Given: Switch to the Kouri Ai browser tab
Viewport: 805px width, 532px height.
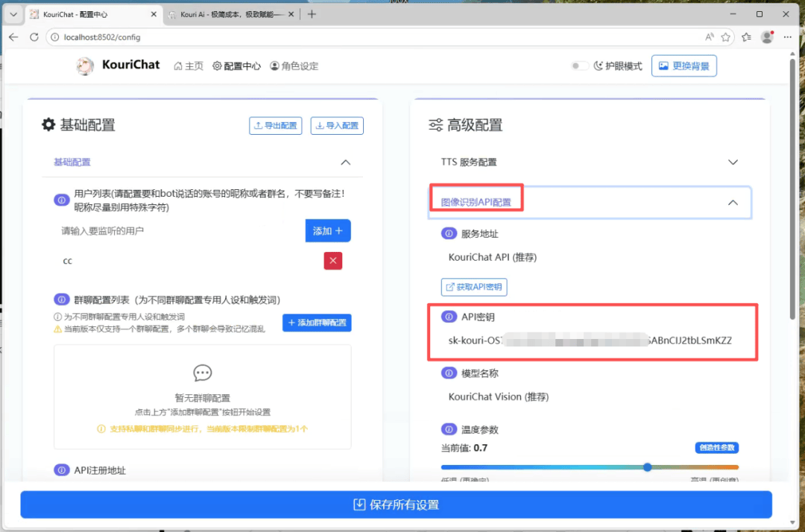Looking at the screenshot, I should [231, 14].
